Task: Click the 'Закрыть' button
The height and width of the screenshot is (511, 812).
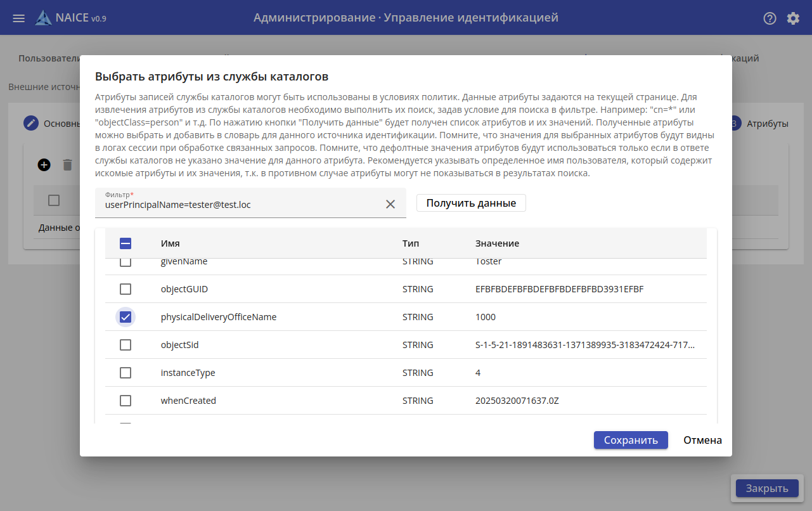Action: tap(767, 488)
